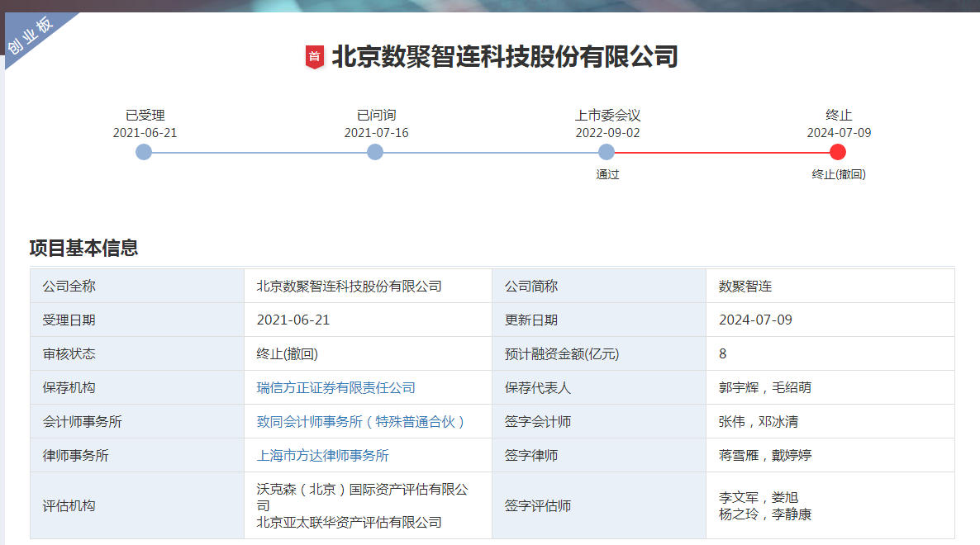Click the 终止 stage label above red dot
This screenshot has width=980, height=545.
click(839, 115)
